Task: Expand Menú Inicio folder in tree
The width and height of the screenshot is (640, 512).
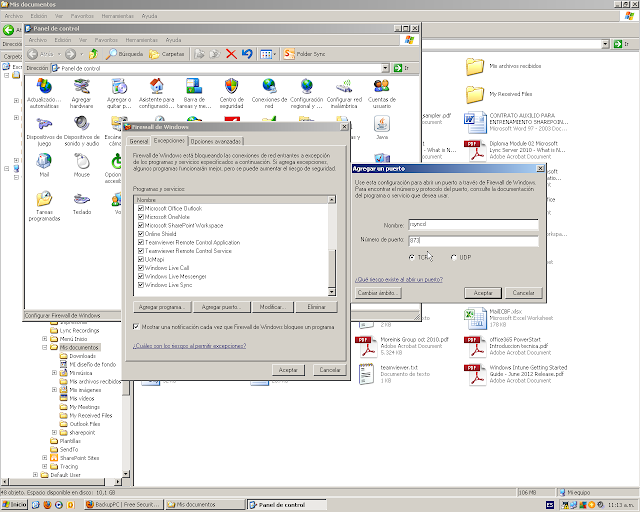Action: (44, 338)
